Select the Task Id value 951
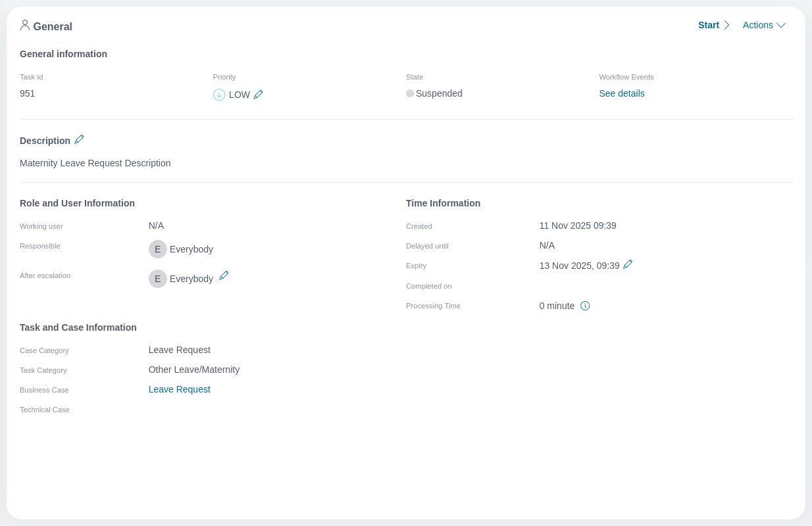 28,93
